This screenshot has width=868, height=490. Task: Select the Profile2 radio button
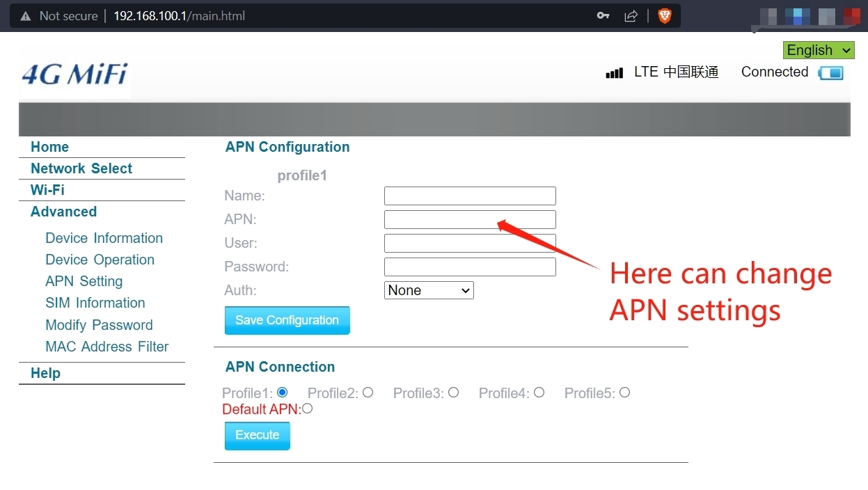point(368,393)
